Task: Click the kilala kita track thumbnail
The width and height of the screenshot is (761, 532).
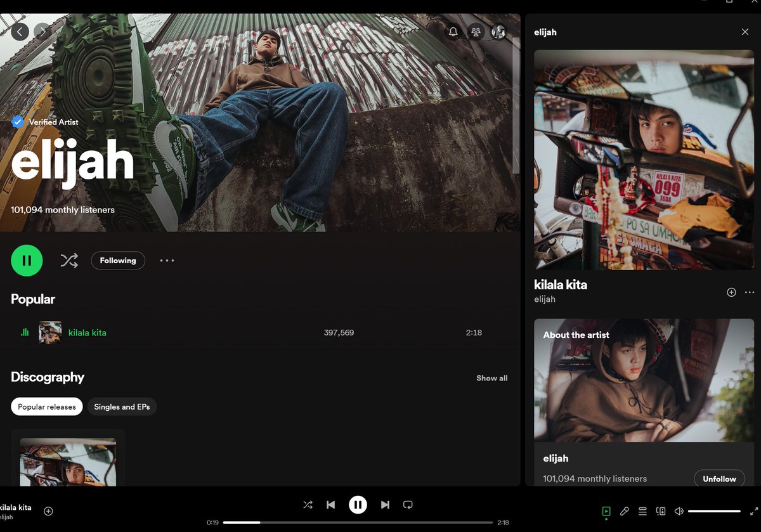Action: 50,332
